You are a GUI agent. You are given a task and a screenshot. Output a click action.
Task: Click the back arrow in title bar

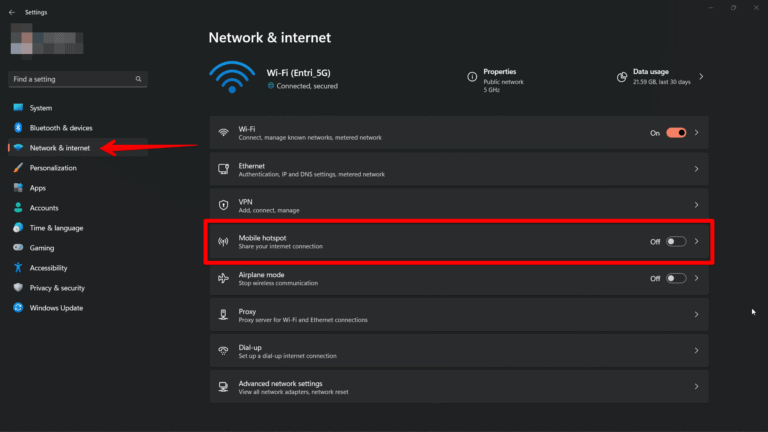[x=11, y=12]
